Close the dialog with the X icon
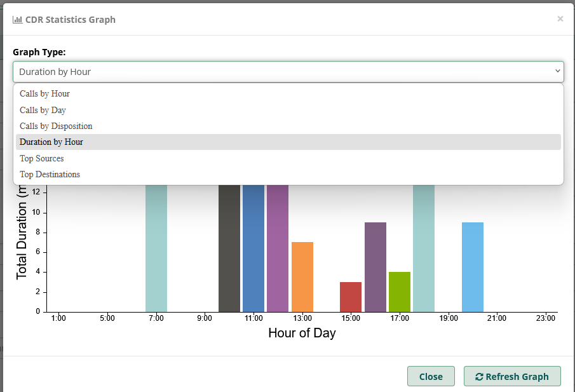This screenshot has height=392, width=575. (560, 19)
